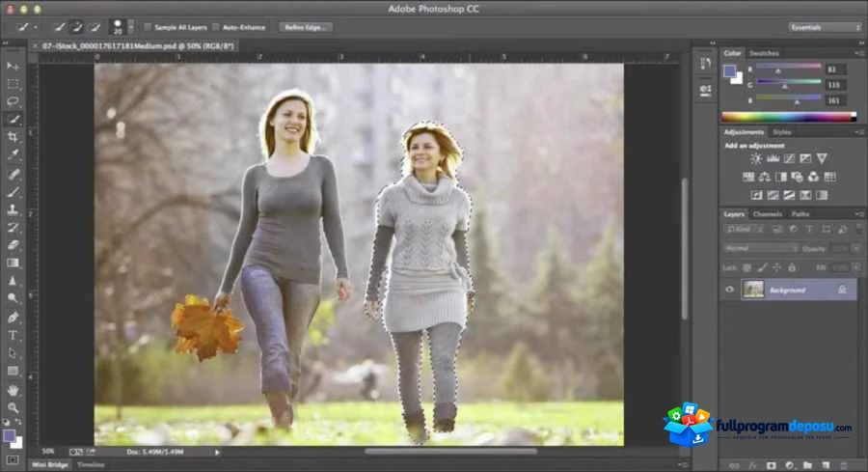Select the Eyedropper tool
Viewport: 868px width, 472px height.
13,154
